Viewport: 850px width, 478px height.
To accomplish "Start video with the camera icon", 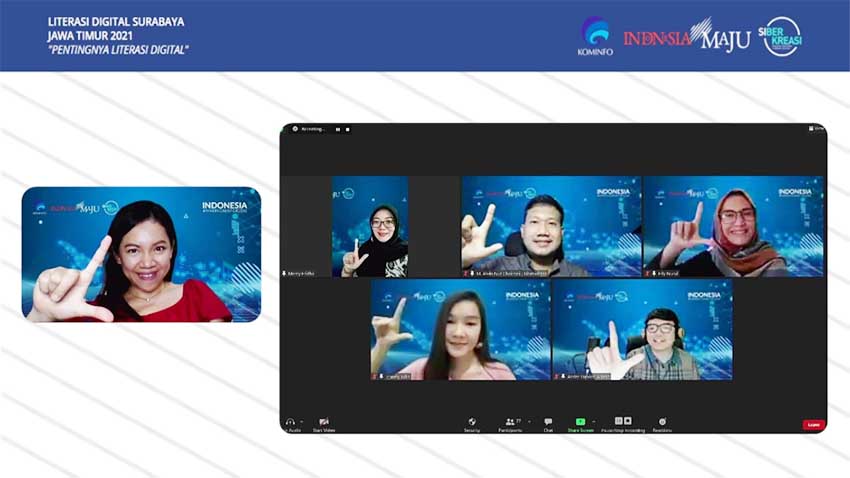I will click(324, 422).
